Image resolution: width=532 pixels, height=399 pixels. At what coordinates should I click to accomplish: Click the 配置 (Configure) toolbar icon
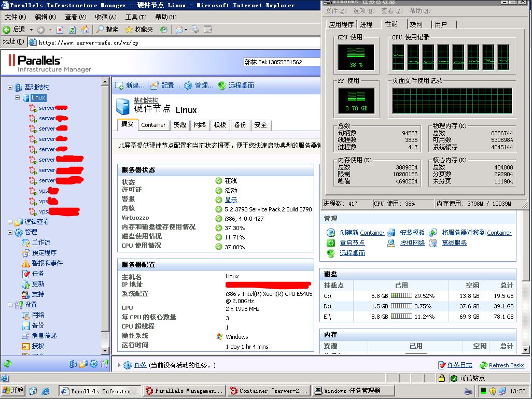point(155,85)
